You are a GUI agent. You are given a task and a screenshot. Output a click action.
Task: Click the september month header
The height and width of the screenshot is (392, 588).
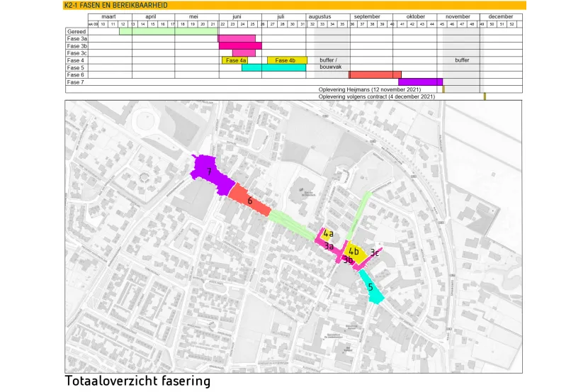366,16
